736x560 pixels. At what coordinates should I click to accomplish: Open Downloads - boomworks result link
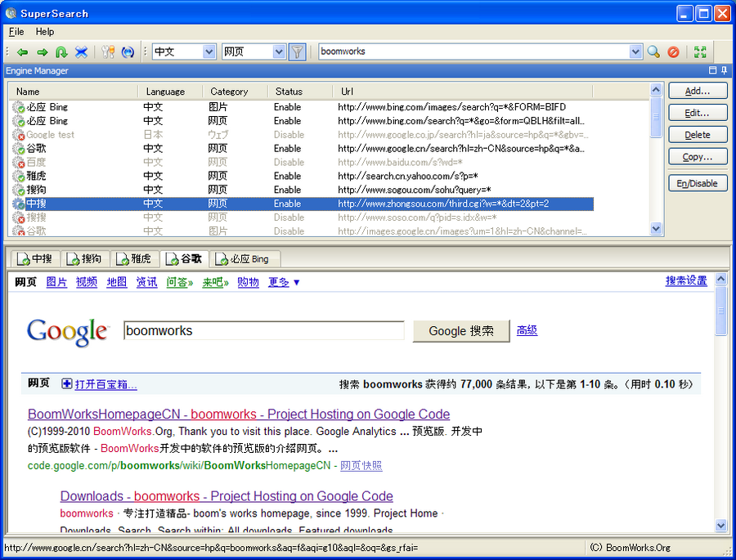point(227,496)
